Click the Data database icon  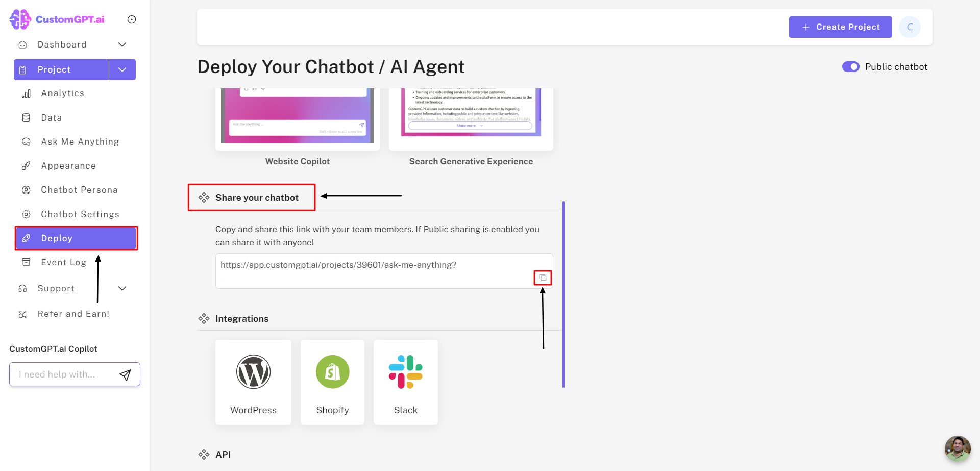(26, 117)
